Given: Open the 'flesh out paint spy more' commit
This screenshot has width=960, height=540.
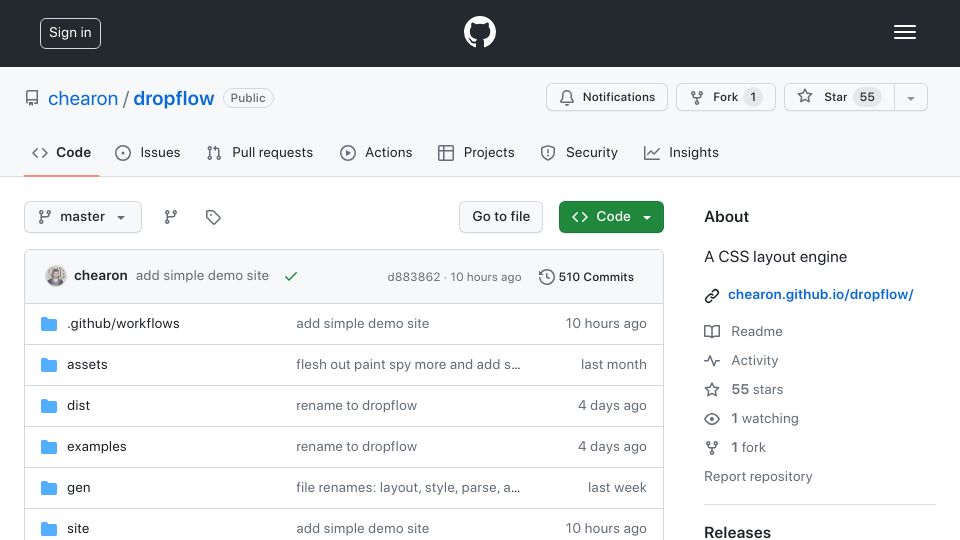Looking at the screenshot, I should point(408,364).
